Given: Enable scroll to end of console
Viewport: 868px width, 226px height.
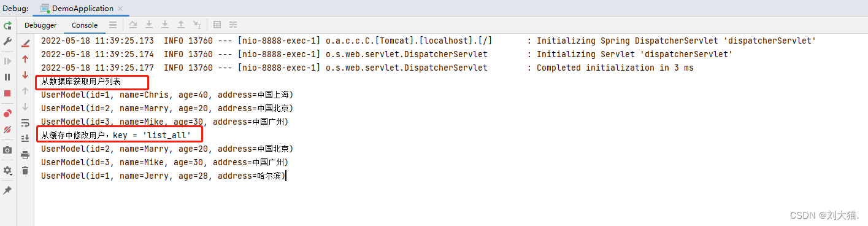Looking at the screenshot, I should (x=25, y=139).
